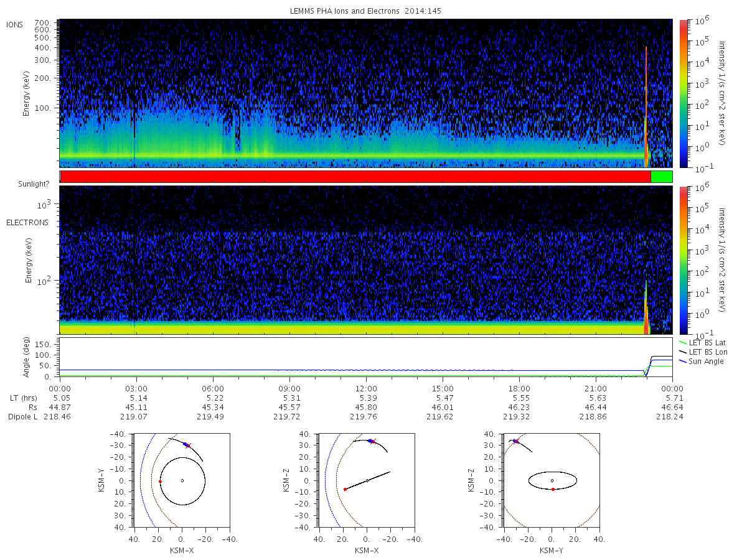The height and width of the screenshot is (560, 747).
Task: Click the blue Sun Angle legend line
Action: (682, 362)
